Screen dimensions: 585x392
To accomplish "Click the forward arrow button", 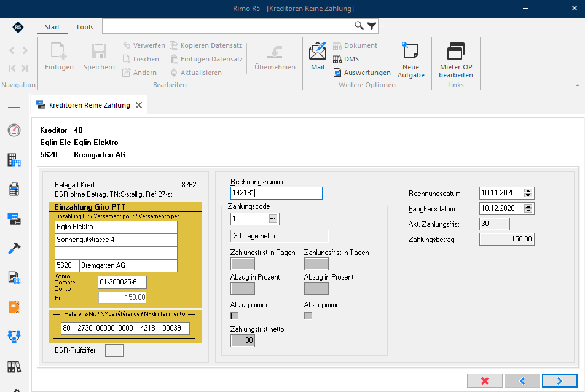I will click(560, 381).
